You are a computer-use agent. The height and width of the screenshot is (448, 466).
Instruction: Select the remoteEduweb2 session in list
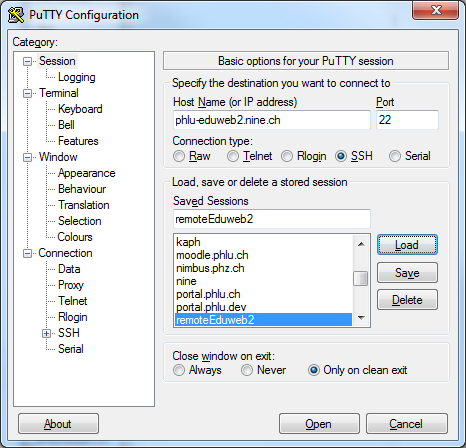tap(263, 320)
